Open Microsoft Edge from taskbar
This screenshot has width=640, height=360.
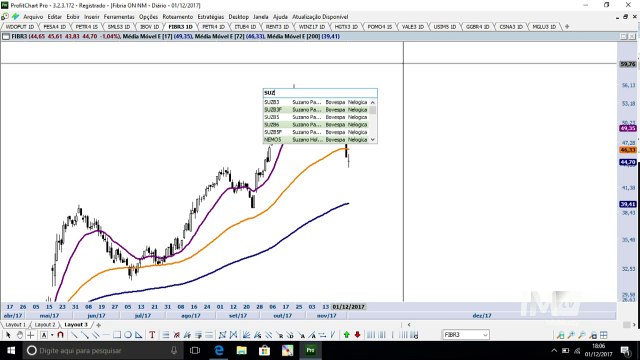pos(219,350)
